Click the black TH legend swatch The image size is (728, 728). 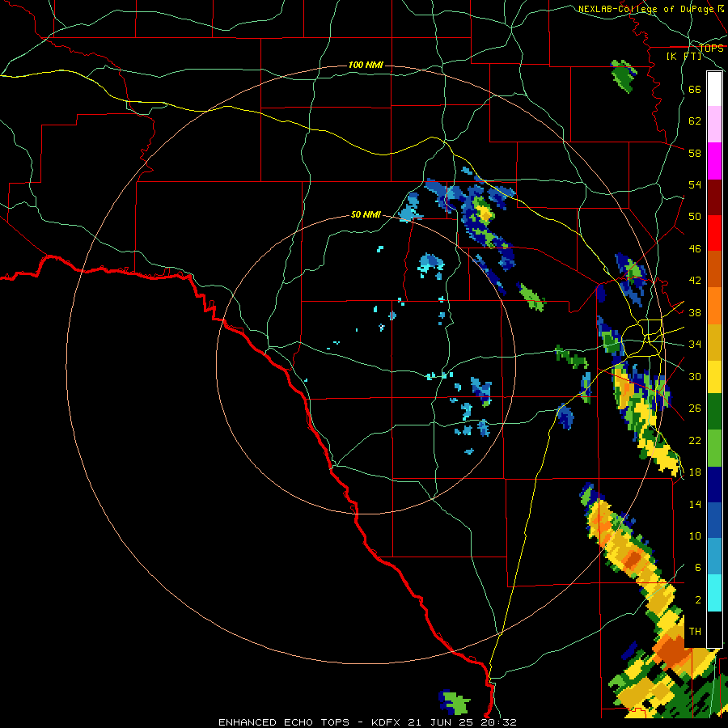(714, 629)
